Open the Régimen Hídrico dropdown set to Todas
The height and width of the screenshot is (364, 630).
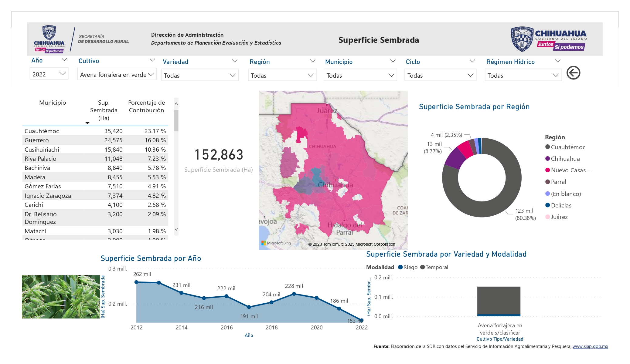coord(523,75)
